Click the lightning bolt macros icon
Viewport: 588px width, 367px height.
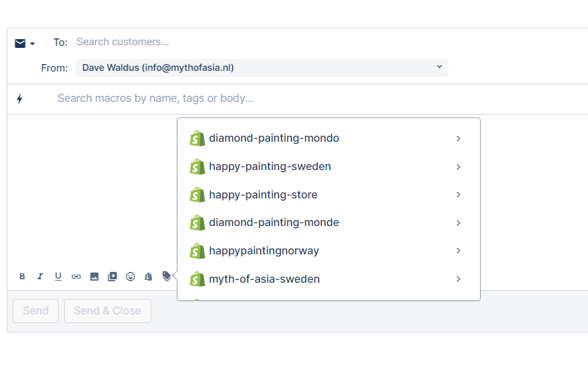point(20,99)
